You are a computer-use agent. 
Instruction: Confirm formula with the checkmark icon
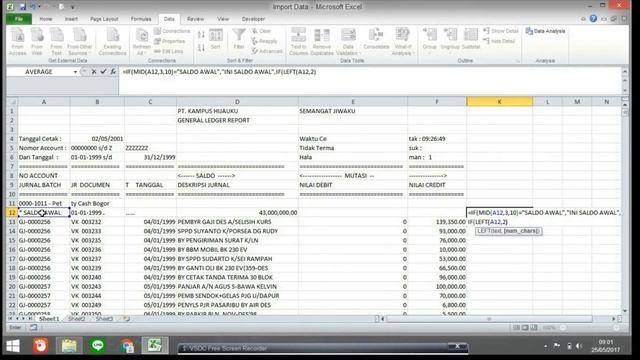click(103, 72)
